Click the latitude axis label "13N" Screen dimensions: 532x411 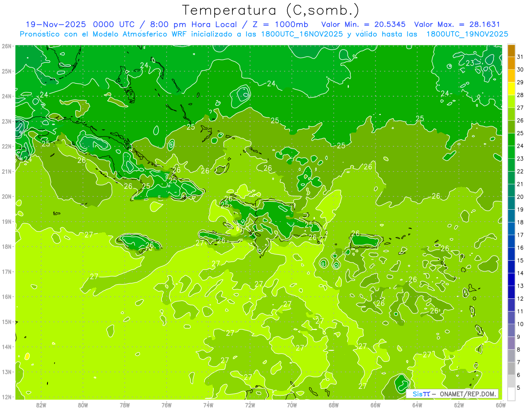pos(6,372)
